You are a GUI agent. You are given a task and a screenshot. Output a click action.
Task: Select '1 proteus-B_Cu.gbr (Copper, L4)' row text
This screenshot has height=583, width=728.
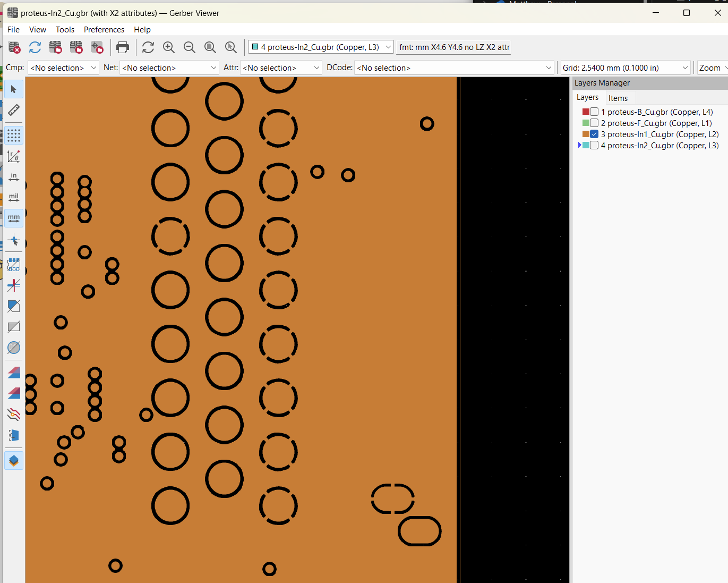point(657,112)
